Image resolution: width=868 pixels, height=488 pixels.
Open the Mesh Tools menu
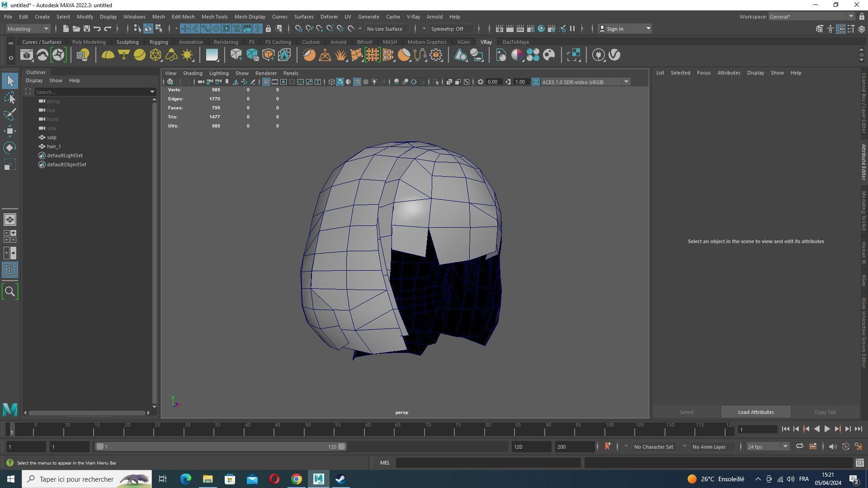click(x=214, y=17)
